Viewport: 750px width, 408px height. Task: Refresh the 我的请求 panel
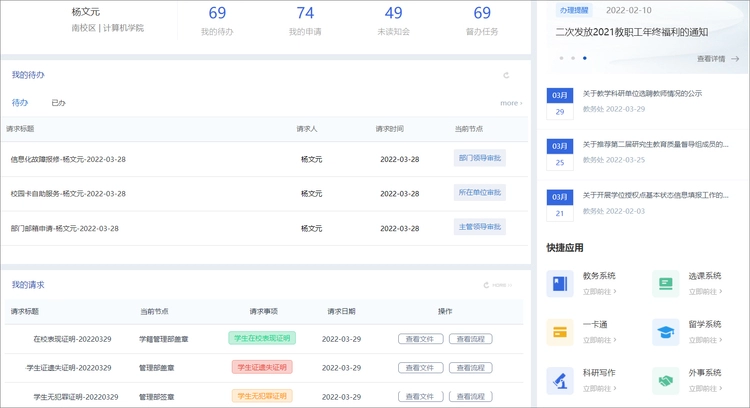[x=487, y=285]
